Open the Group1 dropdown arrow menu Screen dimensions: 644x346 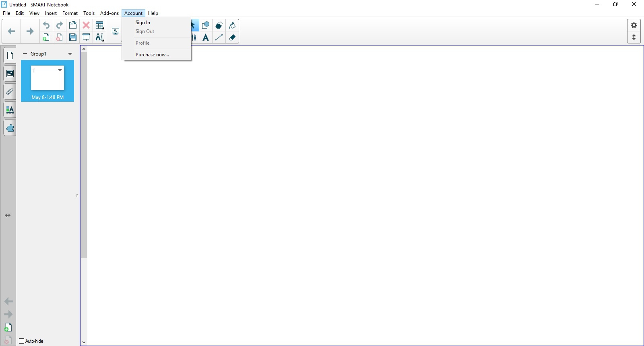pyautogui.click(x=70, y=54)
